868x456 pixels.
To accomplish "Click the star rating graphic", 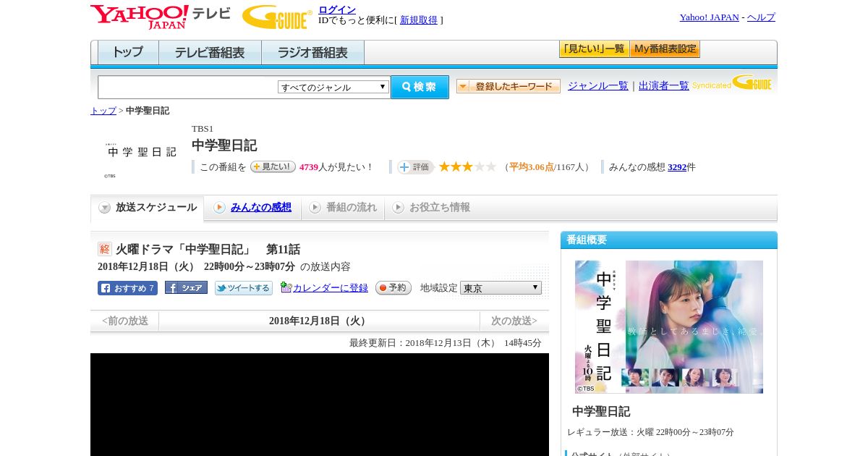I will [467, 166].
